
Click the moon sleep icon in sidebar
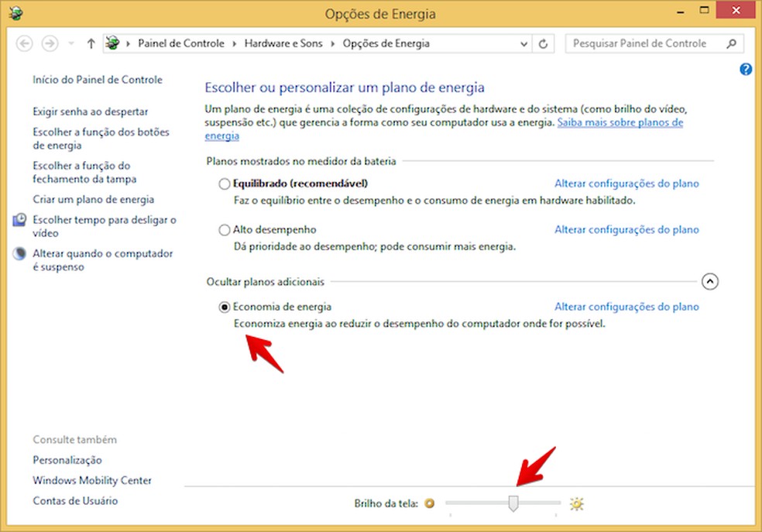19,254
